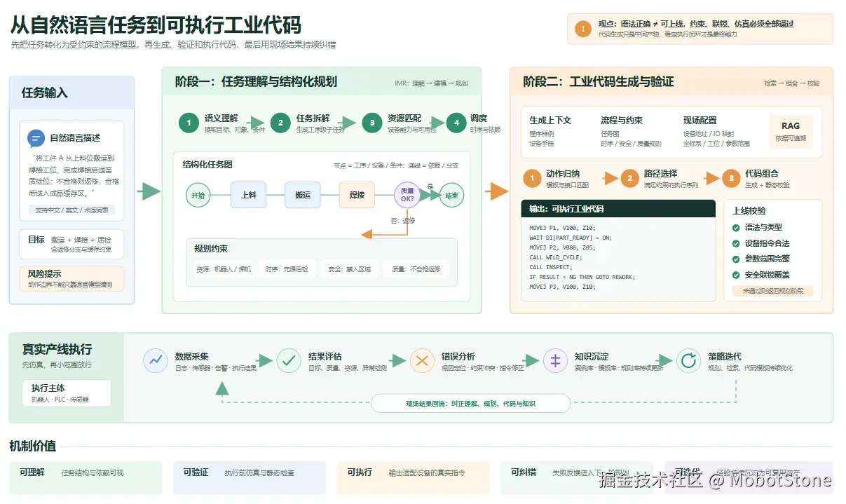Click code line MOVEJ P3, V100, Z10;
Viewport: 846px width, 504px height.
point(563,287)
